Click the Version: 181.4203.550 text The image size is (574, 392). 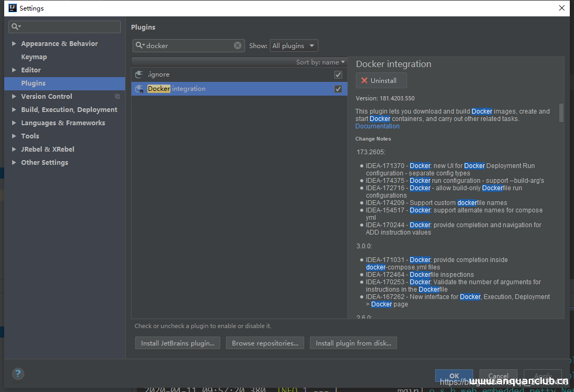pos(385,98)
